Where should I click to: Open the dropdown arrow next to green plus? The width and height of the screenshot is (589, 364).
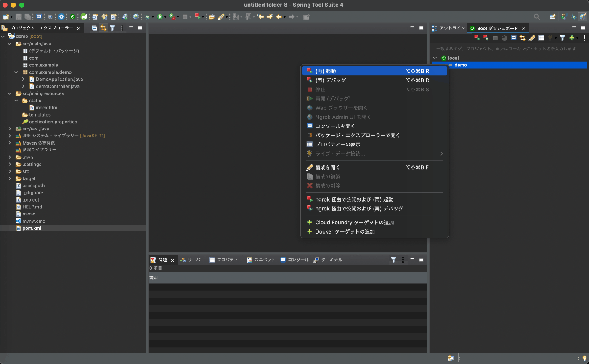pyautogui.click(x=577, y=38)
